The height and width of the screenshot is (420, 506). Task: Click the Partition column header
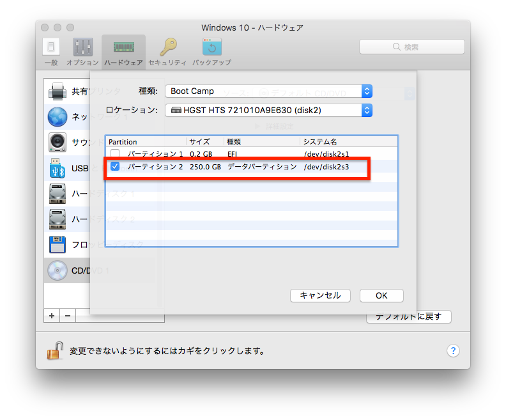[146, 142]
